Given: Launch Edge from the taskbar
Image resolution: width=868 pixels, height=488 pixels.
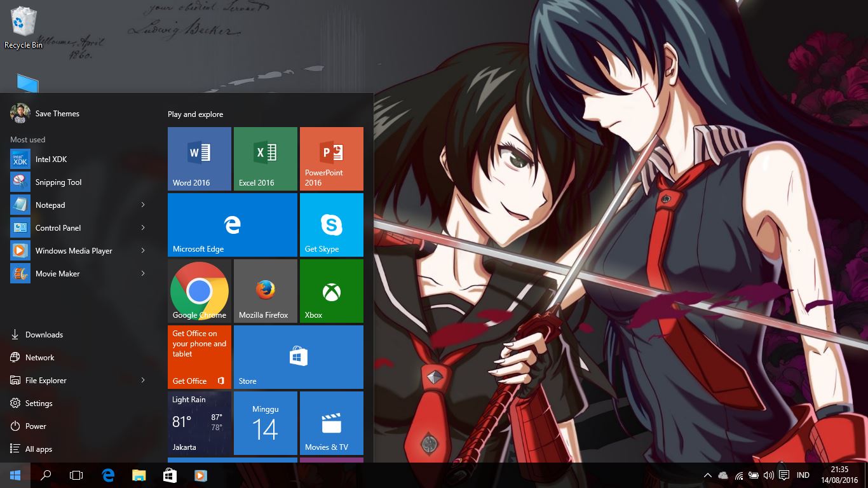Looking at the screenshot, I should click(x=108, y=475).
